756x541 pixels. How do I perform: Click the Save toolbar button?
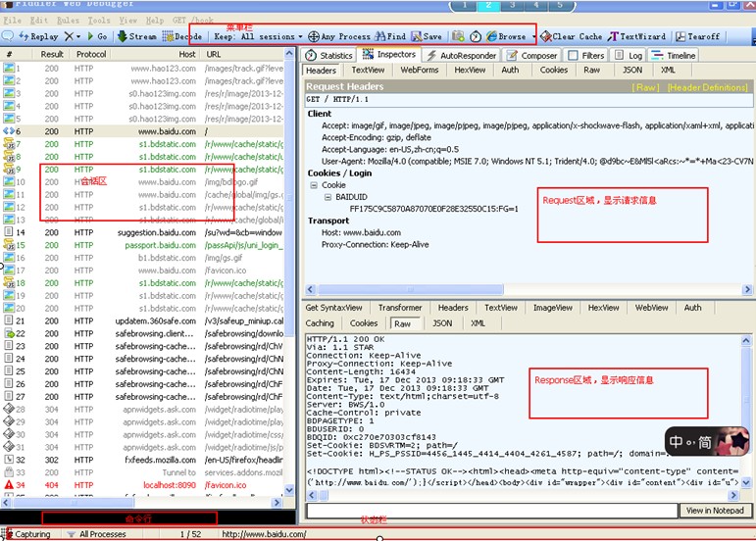(x=427, y=36)
